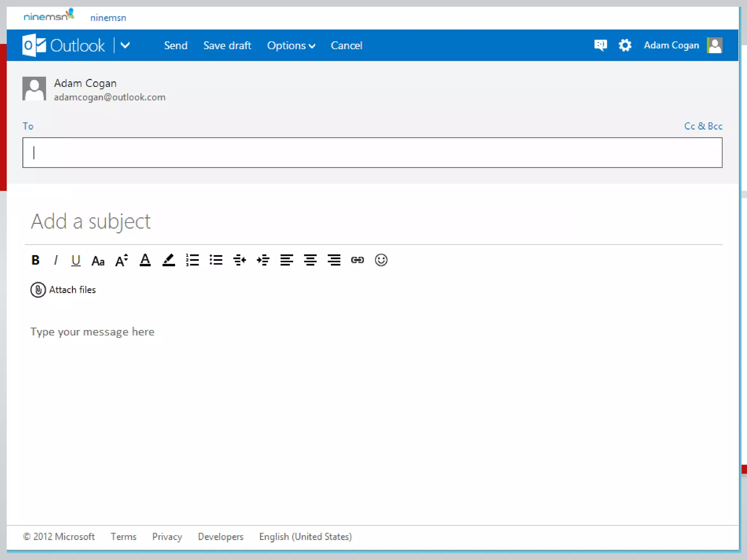The height and width of the screenshot is (560, 747).
Task: Expand the Options dropdown menu
Action: pos(291,46)
